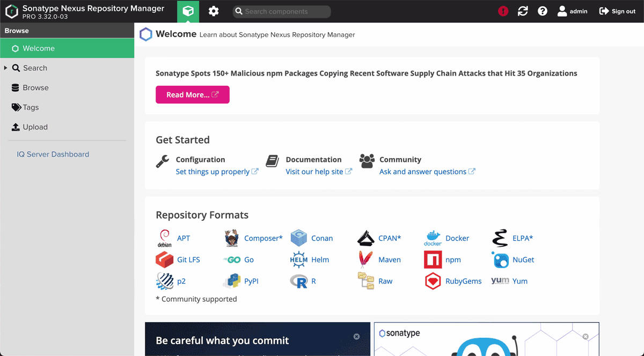
Task: Open the npm format link
Action: click(x=453, y=259)
